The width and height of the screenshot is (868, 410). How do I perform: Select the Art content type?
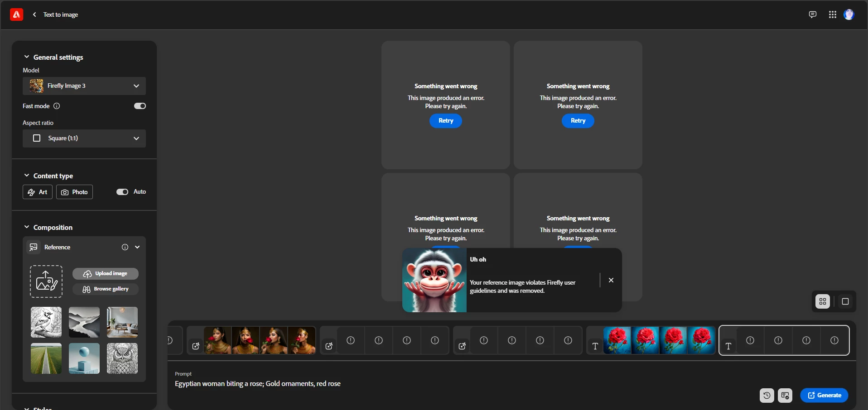click(38, 192)
